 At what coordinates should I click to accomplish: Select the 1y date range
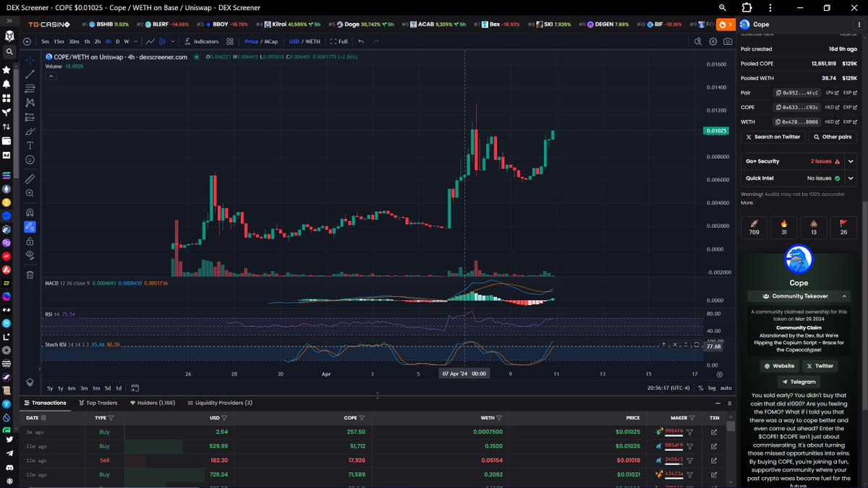60,388
